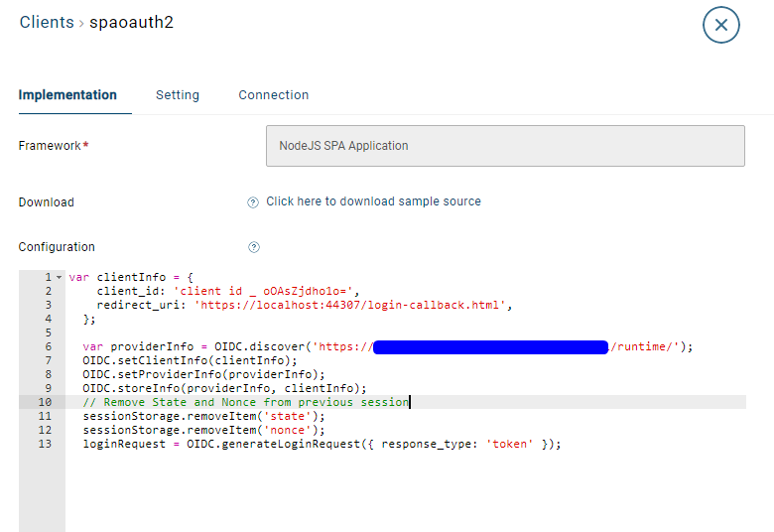Click the generateLoginRequest code line
774x532 pixels.
pos(322,444)
